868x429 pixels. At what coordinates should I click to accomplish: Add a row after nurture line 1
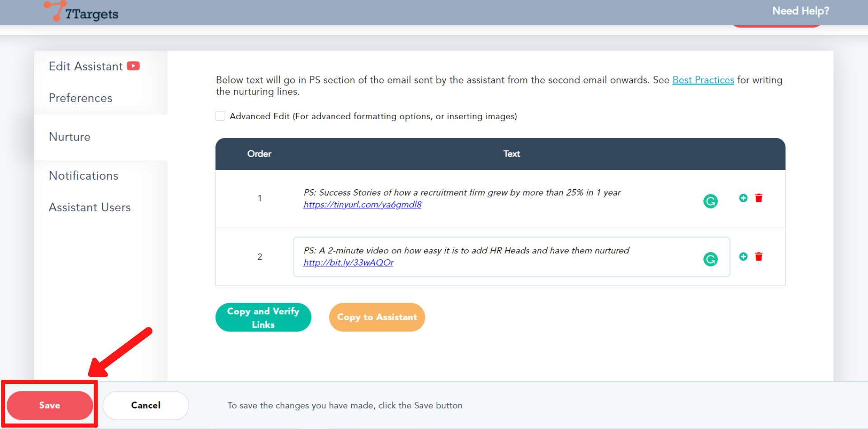click(743, 198)
